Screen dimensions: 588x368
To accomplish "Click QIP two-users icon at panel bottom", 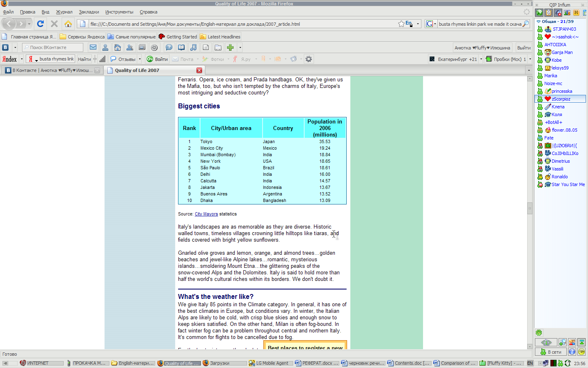I will click(572, 342).
